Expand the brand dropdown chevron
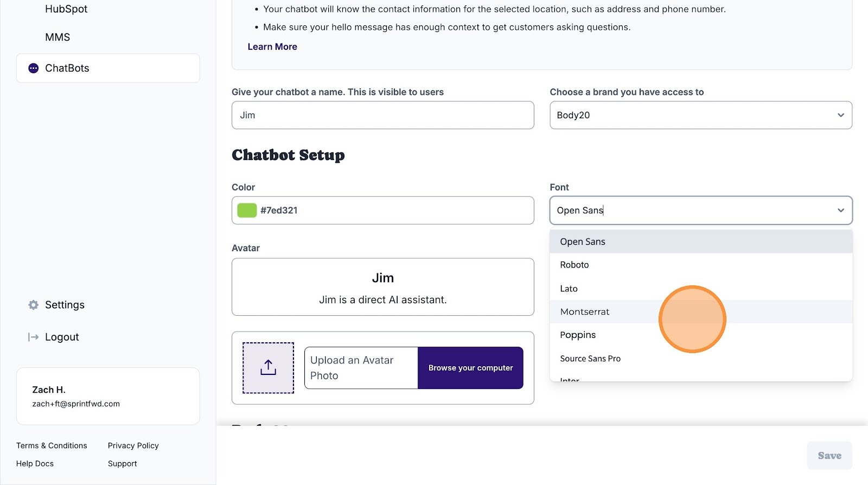This screenshot has height=485, width=868. click(x=840, y=115)
